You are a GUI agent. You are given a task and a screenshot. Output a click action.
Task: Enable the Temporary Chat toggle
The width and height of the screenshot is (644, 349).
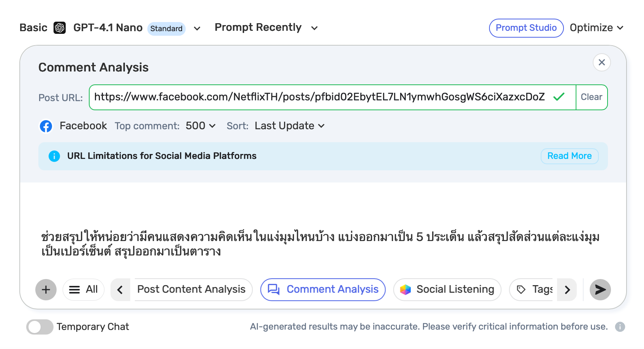pos(40,327)
